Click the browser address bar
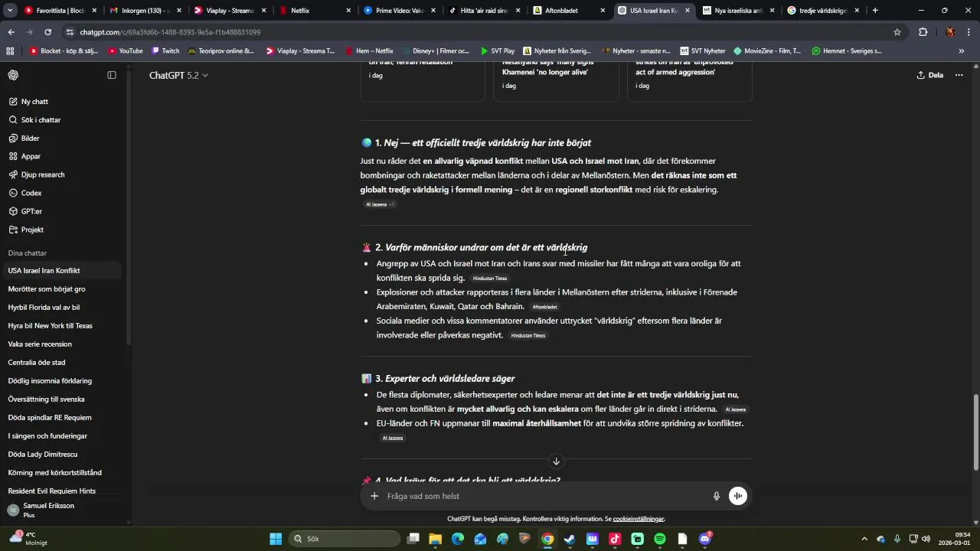980x551 pixels. [x=479, y=32]
